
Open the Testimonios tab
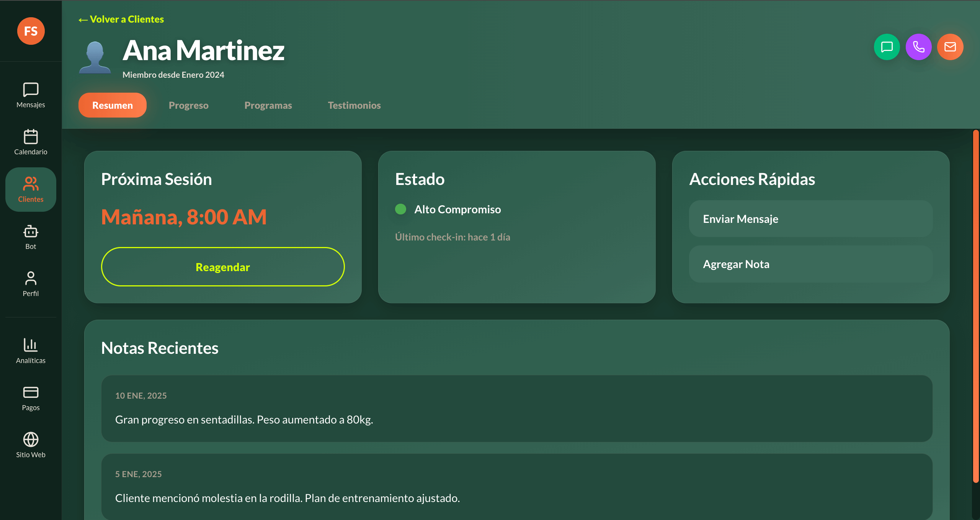point(354,105)
